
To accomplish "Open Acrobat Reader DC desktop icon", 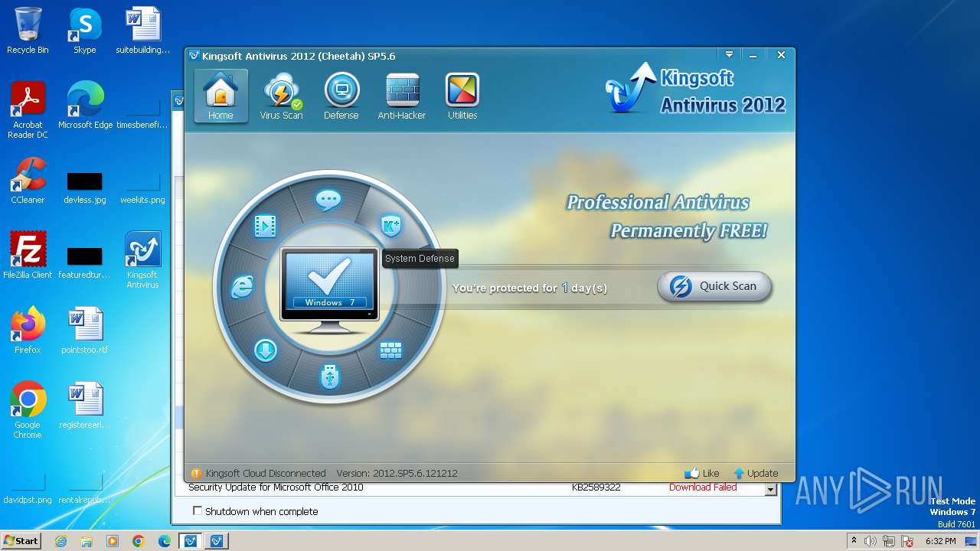I will tap(28, 109).
